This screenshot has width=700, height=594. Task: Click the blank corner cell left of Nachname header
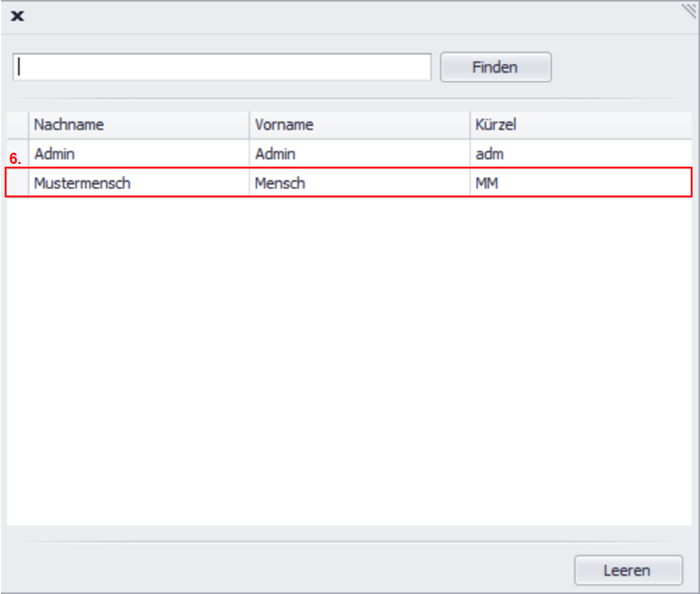click(x=18, y=125)
